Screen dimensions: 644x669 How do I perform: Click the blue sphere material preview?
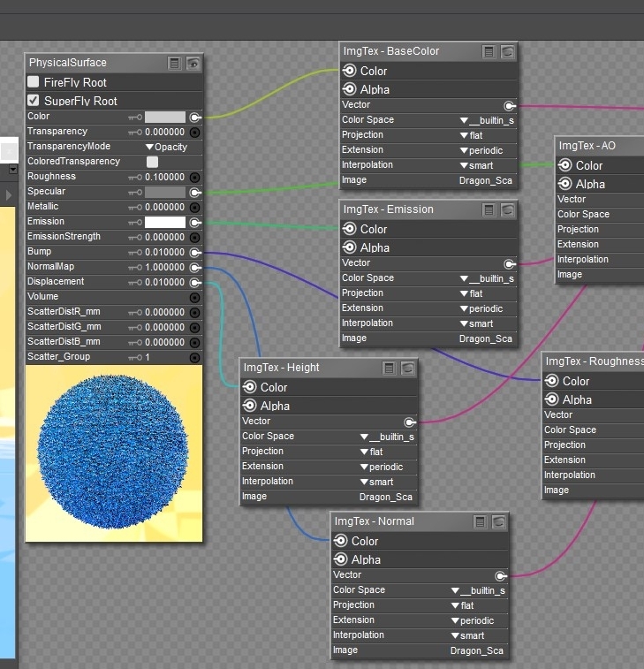pos(113,452)
